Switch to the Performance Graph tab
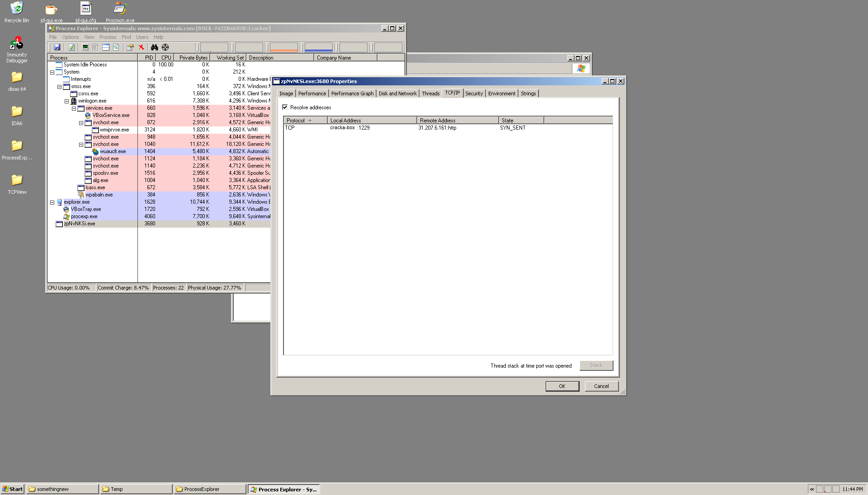The image size is (868, 495). click(352, 93)
